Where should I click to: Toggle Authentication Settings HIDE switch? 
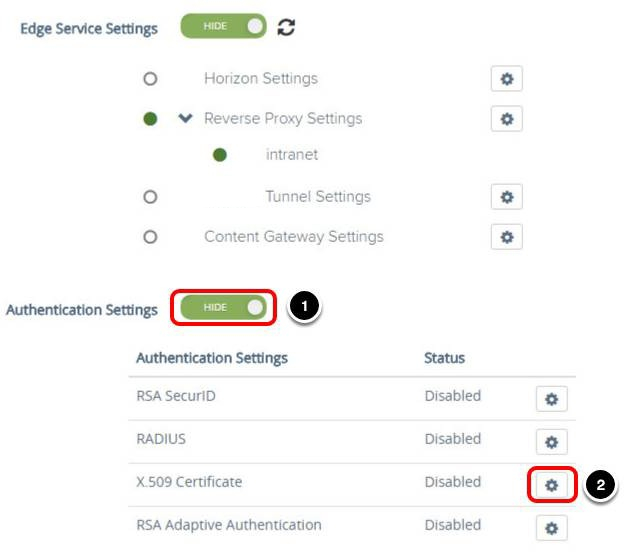pyautogui.click(x=223, y=307)
